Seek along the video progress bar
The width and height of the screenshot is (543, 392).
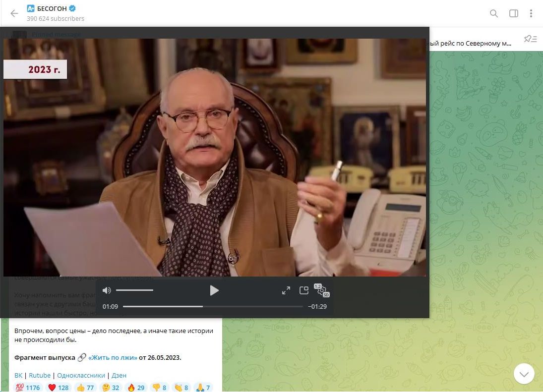pyautogui.click(x=213, y=307)
